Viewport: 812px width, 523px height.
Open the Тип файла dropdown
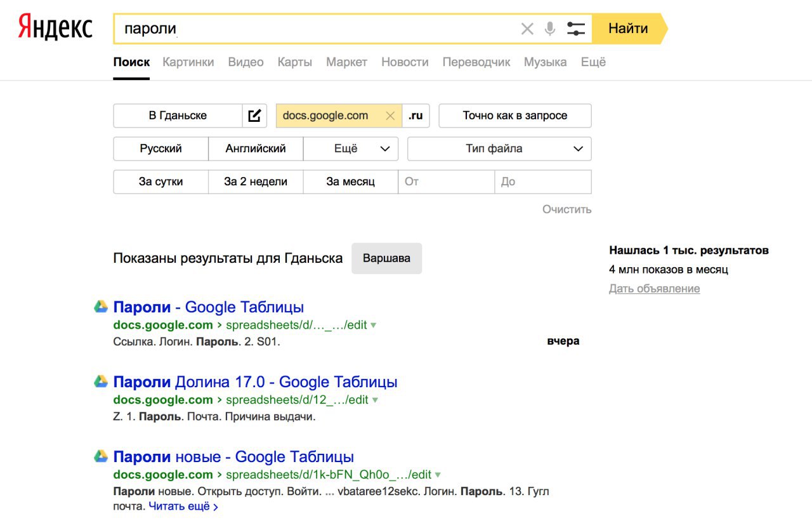[499, 149]
